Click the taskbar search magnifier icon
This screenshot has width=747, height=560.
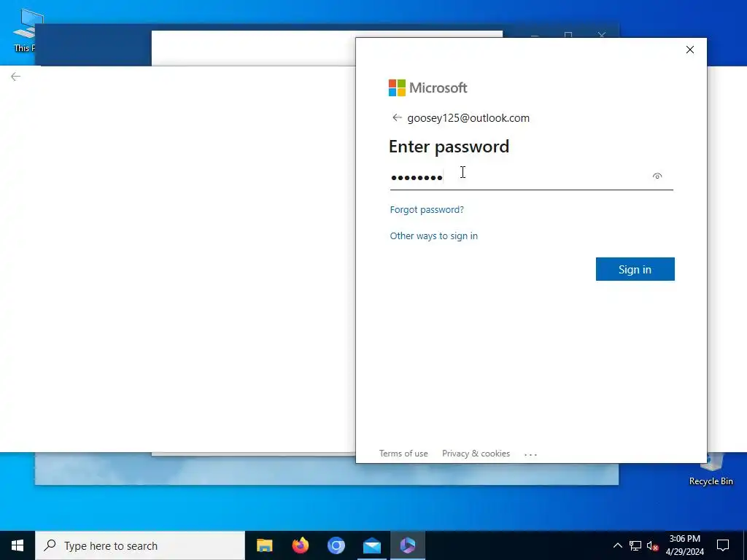click(x=50, y=545)
